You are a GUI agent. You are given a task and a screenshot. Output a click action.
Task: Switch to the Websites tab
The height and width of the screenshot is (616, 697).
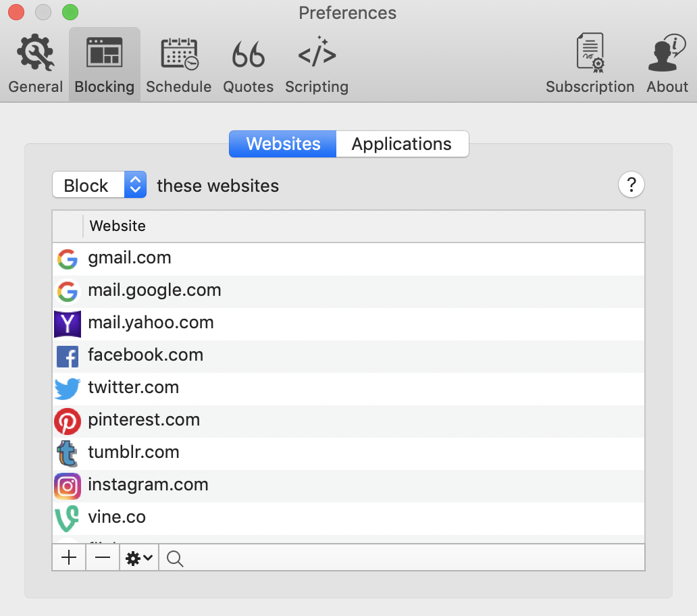(x=283, y=144)
